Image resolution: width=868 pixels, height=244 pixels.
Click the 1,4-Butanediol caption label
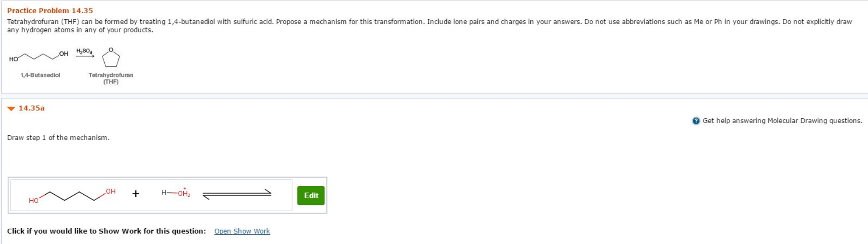[40, 75]
